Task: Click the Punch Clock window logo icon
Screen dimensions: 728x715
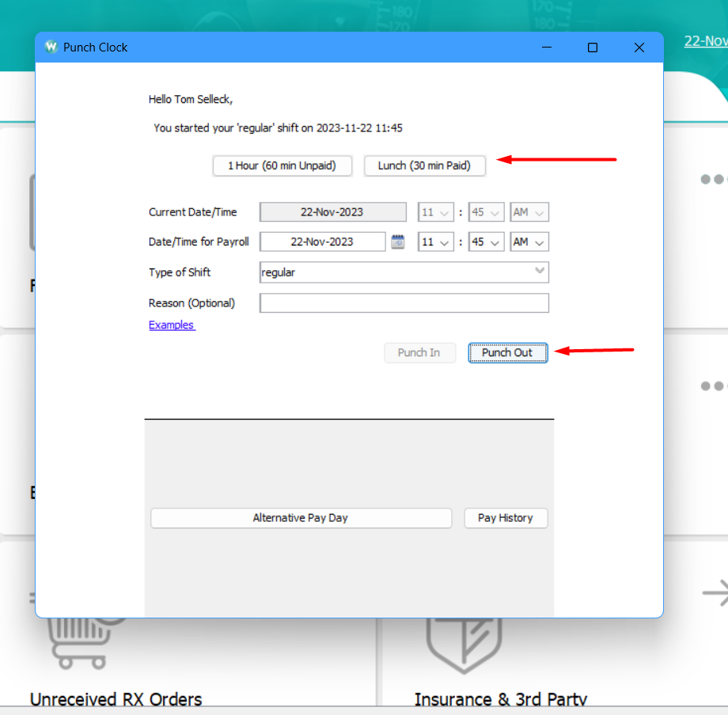Action: 51,48
